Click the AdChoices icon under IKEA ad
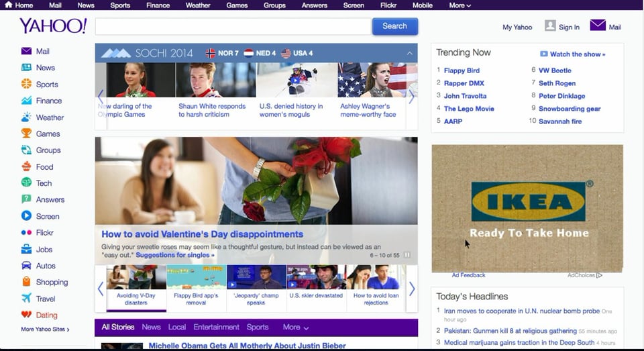 pos(599,275)
